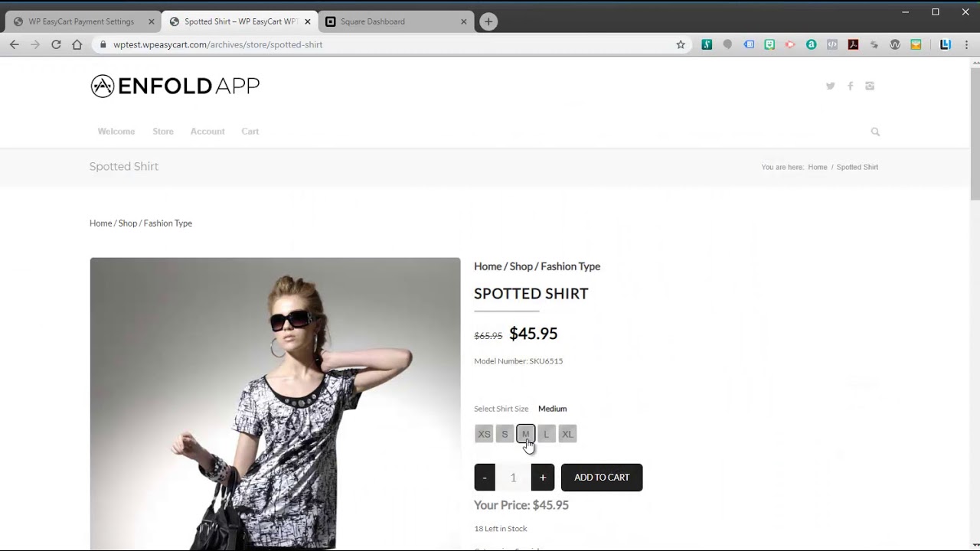
Task: Click Home in the left breadcrumb above the image
Action: click(x=100, y=223)
